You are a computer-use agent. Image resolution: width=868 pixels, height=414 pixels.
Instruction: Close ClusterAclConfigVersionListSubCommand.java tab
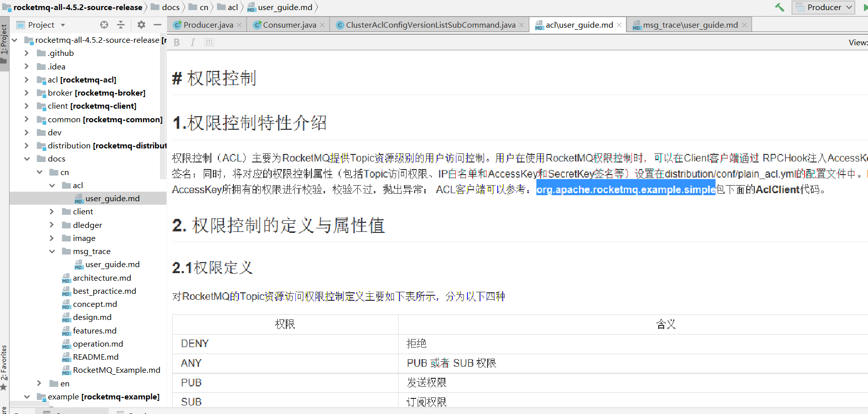(x=521, y=25)
